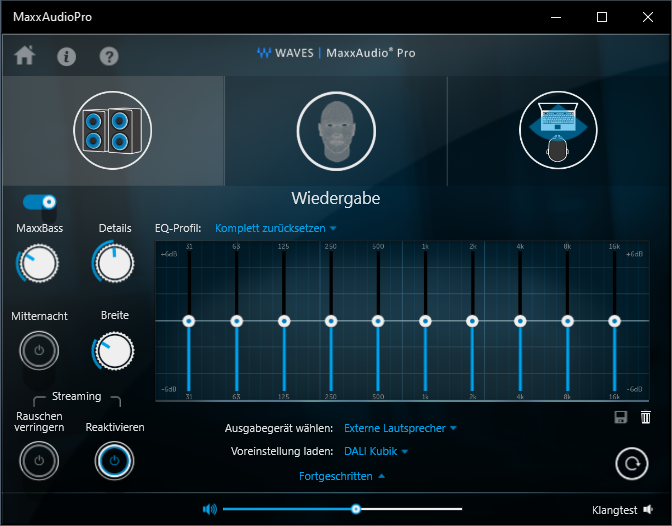The height and width of the screenshot is (526, 672).
Task: Click the 2k EQ slider handle
Action: click(x=472, y=321)
